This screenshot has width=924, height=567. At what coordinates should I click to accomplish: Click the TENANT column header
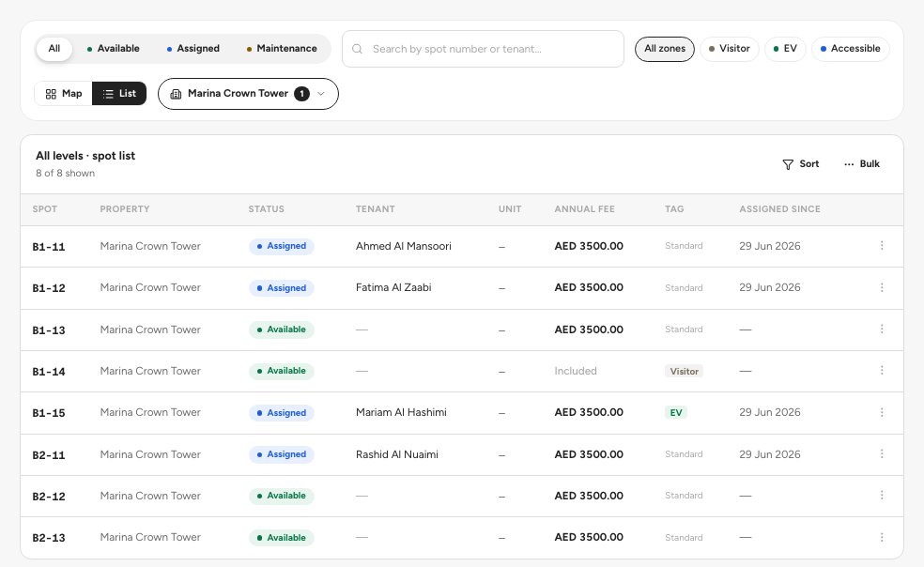pos(376,209)
